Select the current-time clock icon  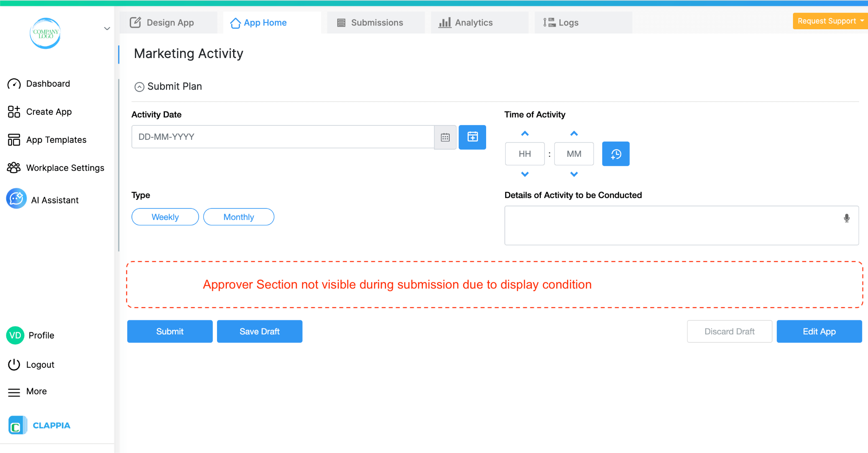pos(616,153)
